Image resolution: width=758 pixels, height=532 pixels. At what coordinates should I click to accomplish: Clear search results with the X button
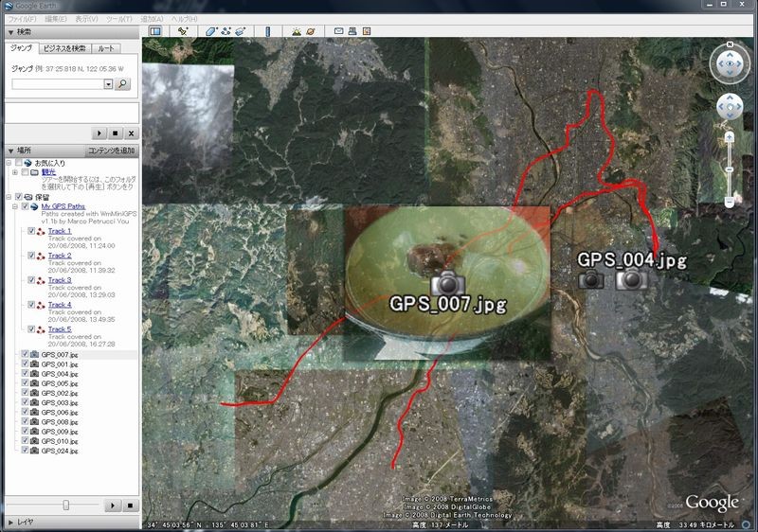(131, 133)
